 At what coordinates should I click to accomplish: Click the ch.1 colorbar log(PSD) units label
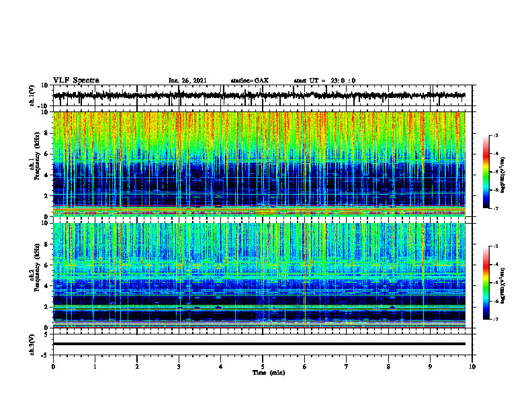[504, 175]
